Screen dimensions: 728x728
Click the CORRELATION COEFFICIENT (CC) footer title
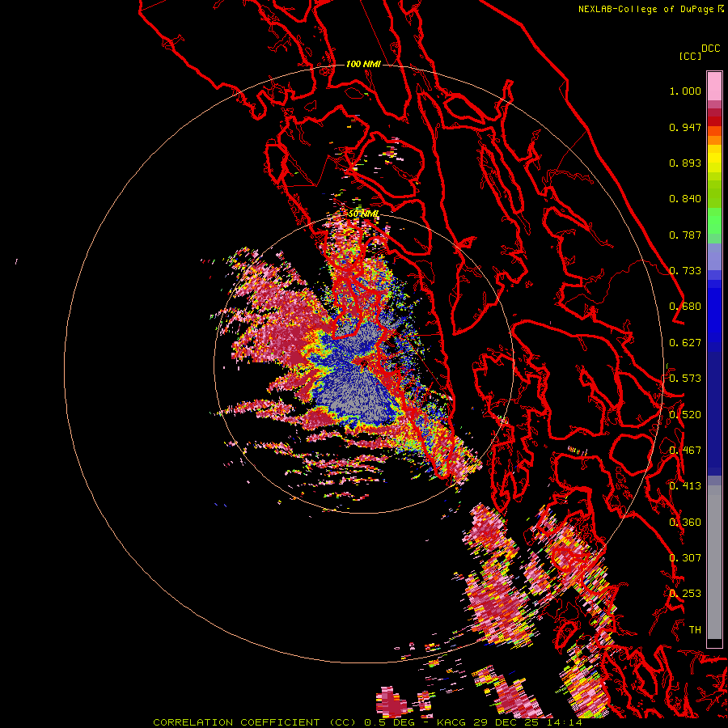click(x=255, y=722)
